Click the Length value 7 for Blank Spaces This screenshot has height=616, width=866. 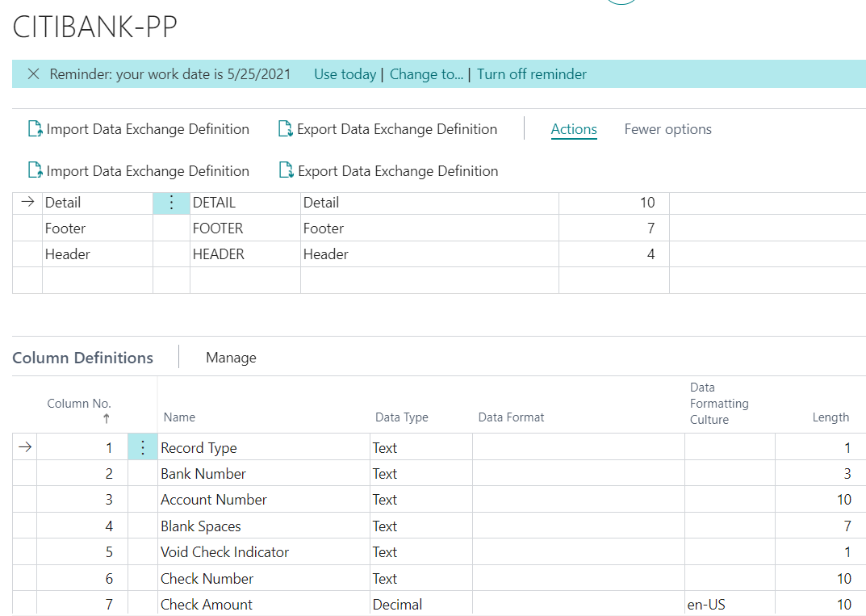820,526
